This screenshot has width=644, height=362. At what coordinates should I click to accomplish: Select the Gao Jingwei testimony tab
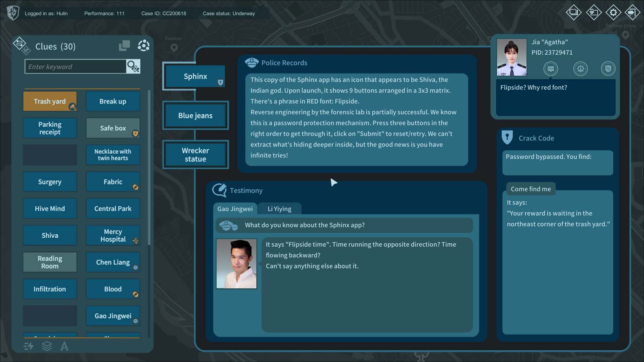(x=235, y=209)
